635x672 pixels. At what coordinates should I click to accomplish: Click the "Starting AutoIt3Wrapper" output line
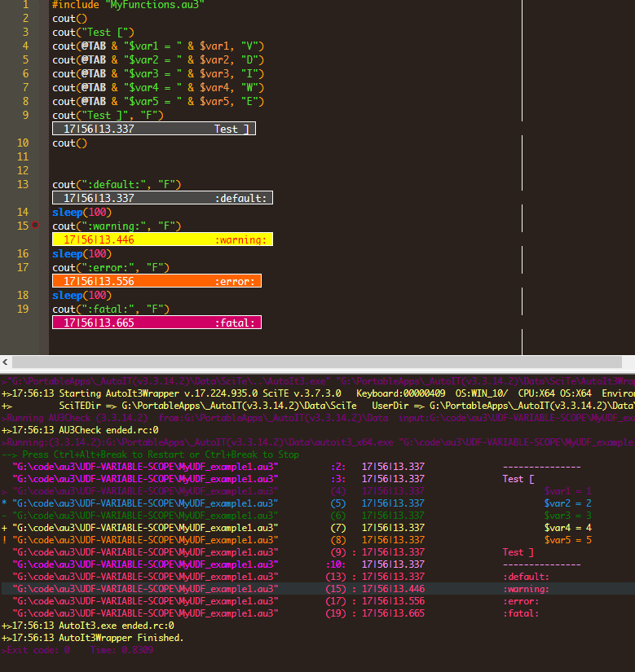tap(317, 393)
